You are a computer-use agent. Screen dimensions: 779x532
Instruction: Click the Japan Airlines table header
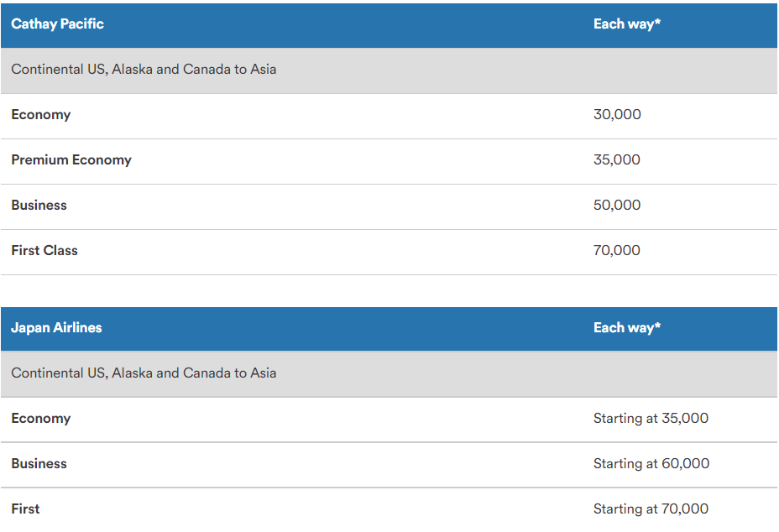(56, 328)
